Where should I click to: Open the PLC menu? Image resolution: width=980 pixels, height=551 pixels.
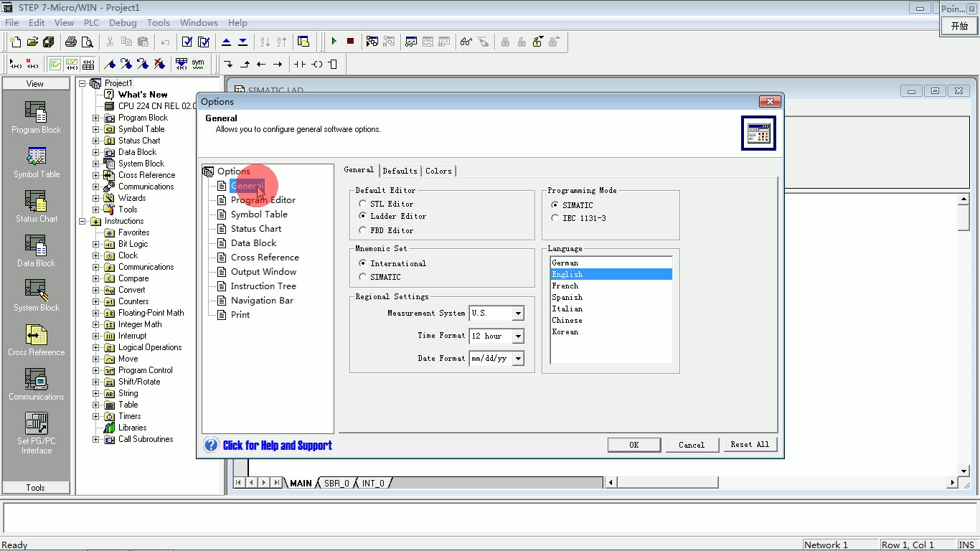(x=91, y=22)
